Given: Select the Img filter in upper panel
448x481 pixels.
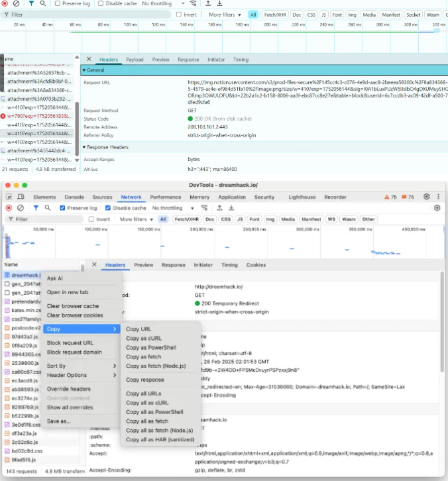Looking at the screenshot, I should click(x=353, y=15).
